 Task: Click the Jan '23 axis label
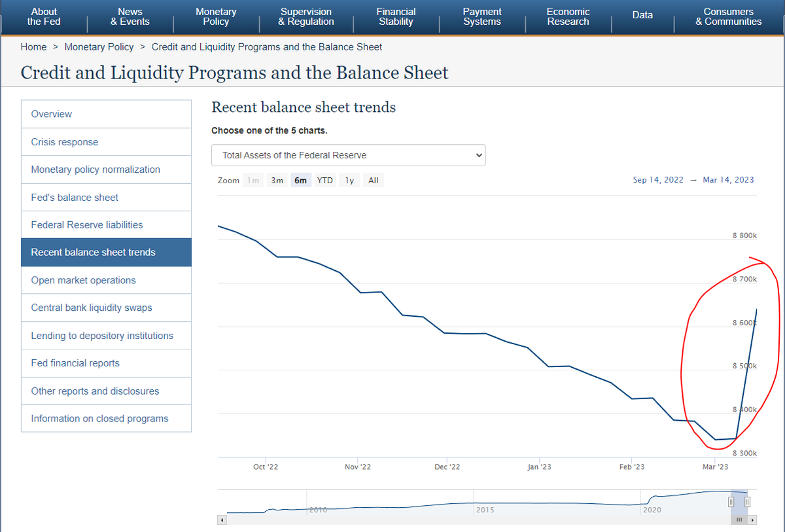click(x=539, y=467)
